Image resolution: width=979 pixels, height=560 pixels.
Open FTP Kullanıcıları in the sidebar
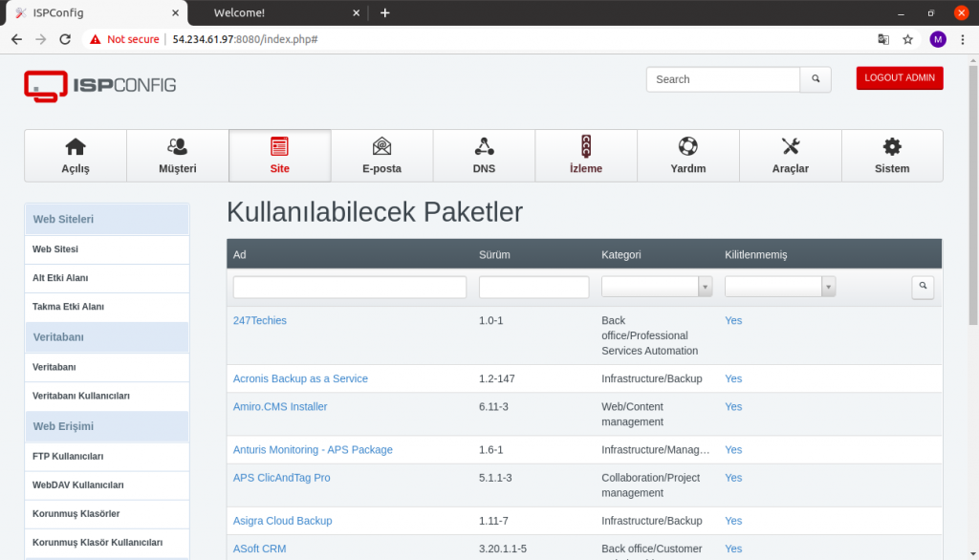click(x=107, y=457)
